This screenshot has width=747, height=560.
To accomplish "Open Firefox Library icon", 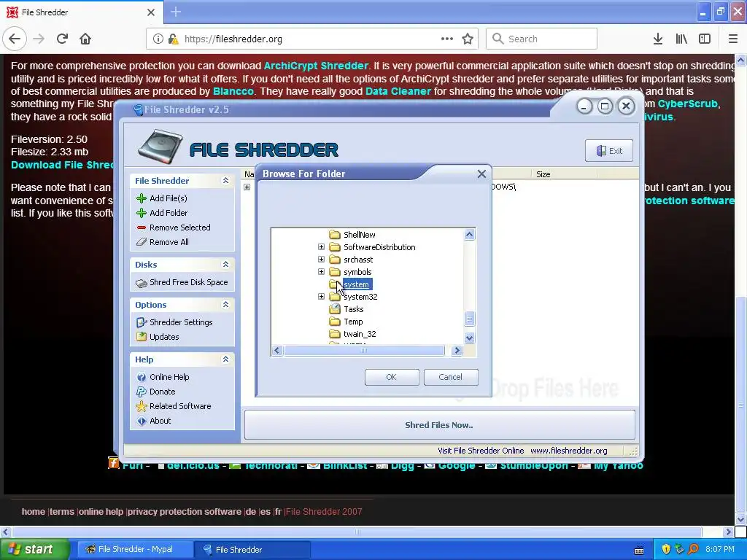I will click(681, 39).
